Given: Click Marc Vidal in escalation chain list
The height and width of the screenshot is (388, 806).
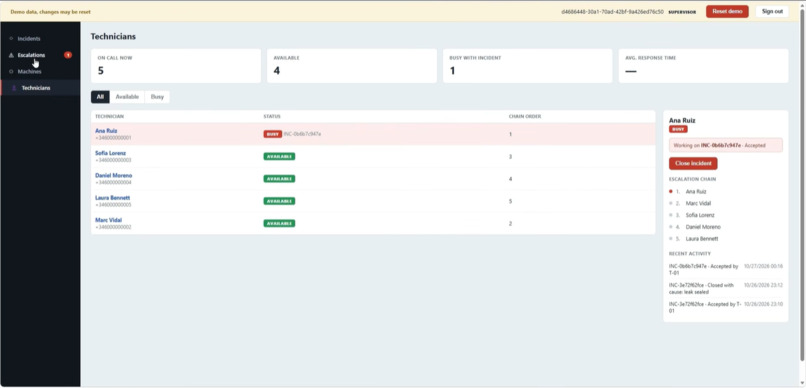Looking at the screenshot, I should tap(698, 204).
